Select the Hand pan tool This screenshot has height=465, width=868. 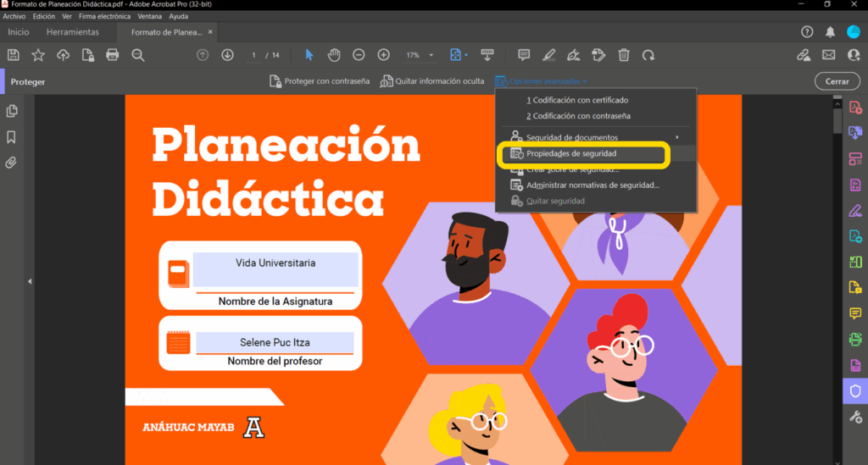click(x=334, y=55)
